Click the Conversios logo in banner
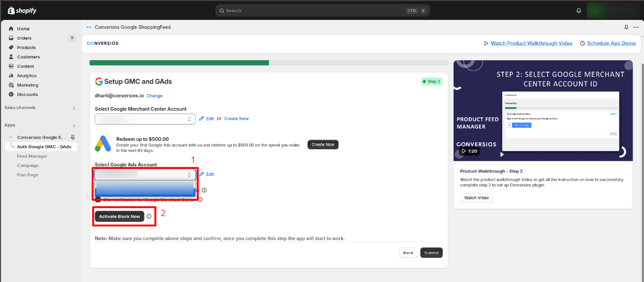This screenshot has height=282, width=644. [x=103, y=43]
